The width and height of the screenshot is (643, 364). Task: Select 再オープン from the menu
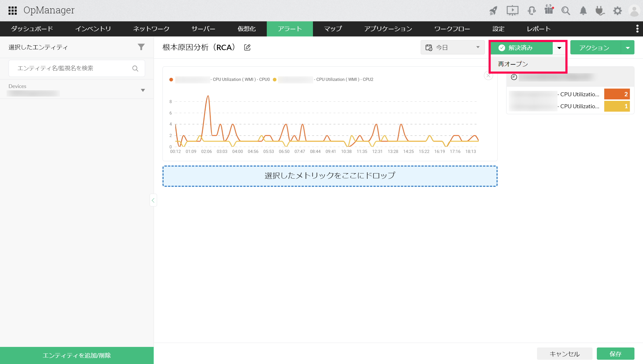coord(513,64)
